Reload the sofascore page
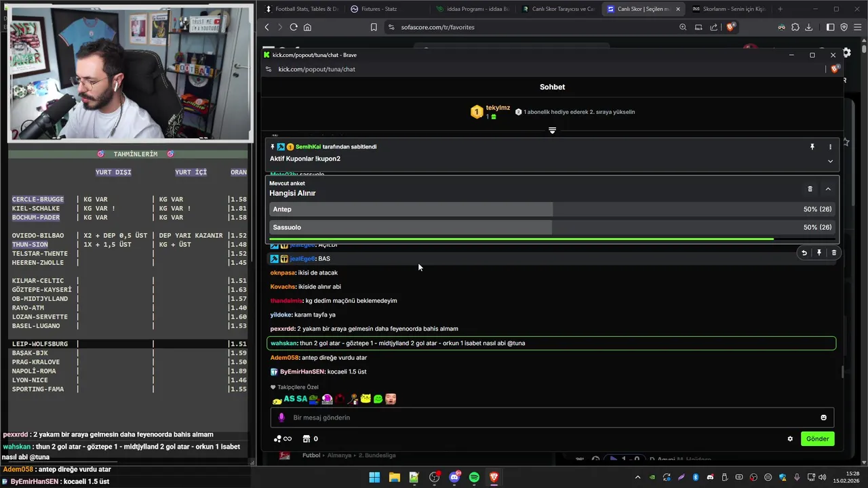 pyautogui.click(x=294, y=27)
